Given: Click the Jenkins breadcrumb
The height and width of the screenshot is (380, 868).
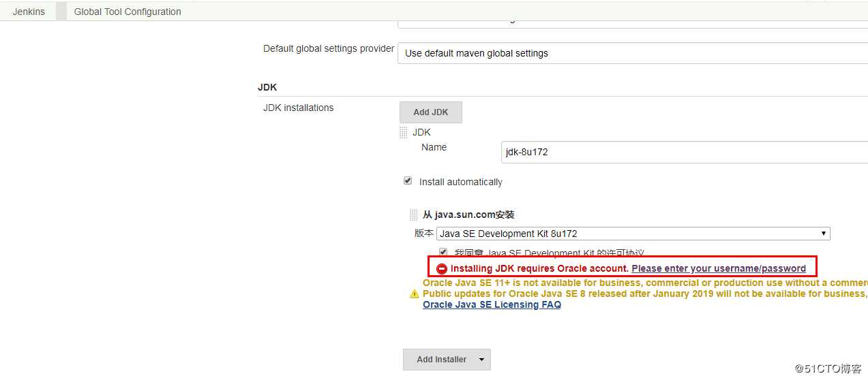Looking at the screenshot, I should pos(29,12).
